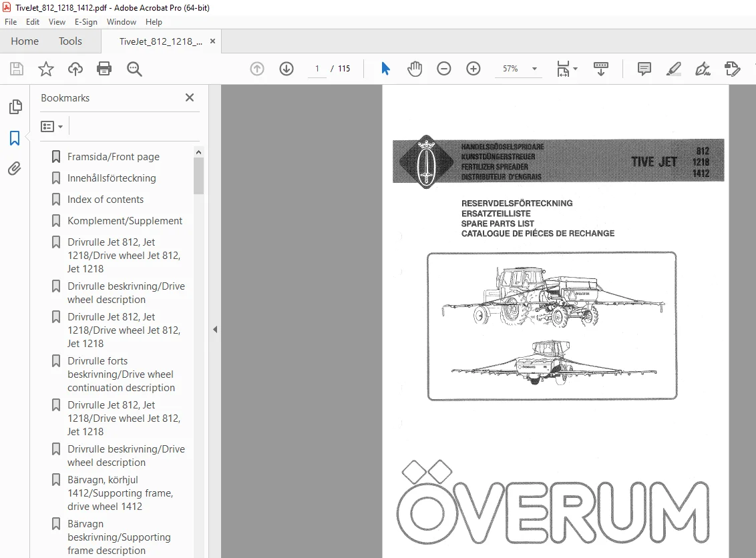The height and width of the screenshot is (558, 756).
Task: Click the fit page width icon
Action: point(563,69)
